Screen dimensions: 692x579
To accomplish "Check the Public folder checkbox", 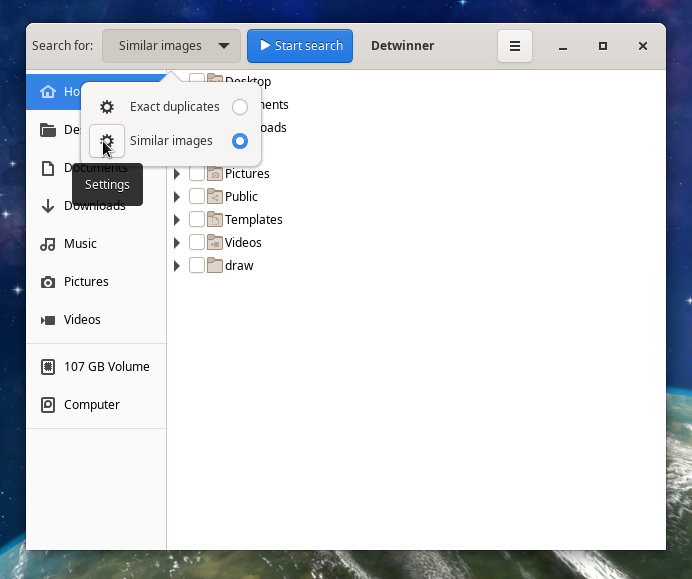I will click(197, 197).
